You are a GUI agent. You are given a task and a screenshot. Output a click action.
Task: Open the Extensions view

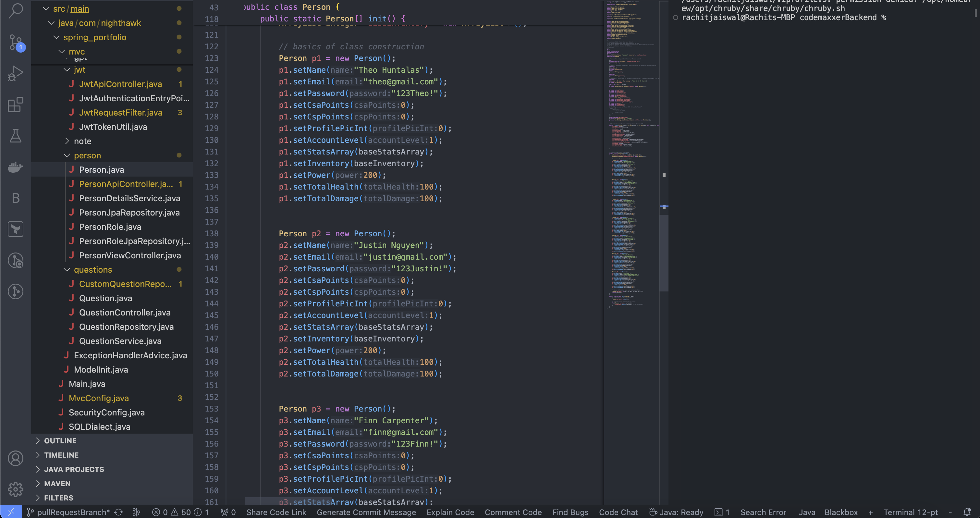point(16,105)
